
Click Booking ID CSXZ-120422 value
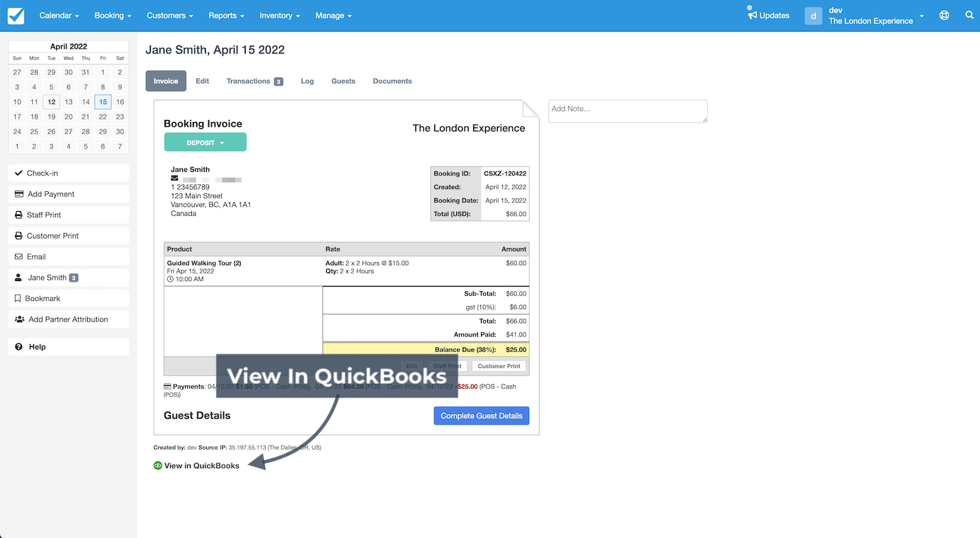coord(505,173)
